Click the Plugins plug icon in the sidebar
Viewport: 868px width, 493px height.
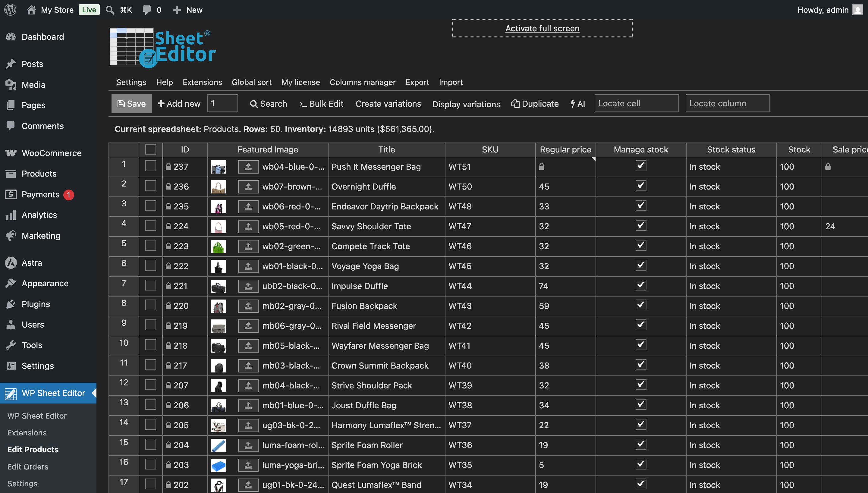pyautogui.click(x=11, y=304)
